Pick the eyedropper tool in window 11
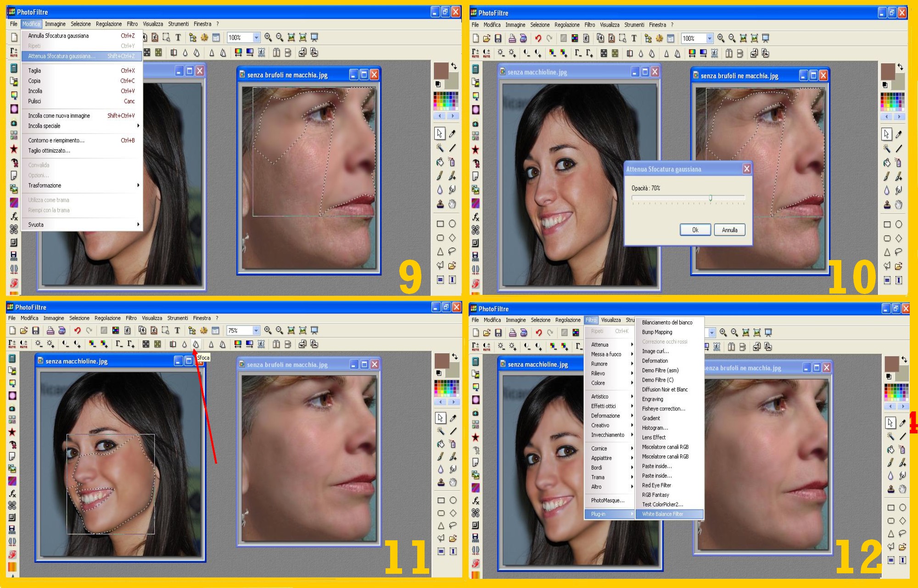The height and width of the screenshot is (588, 918). [453, 418]
